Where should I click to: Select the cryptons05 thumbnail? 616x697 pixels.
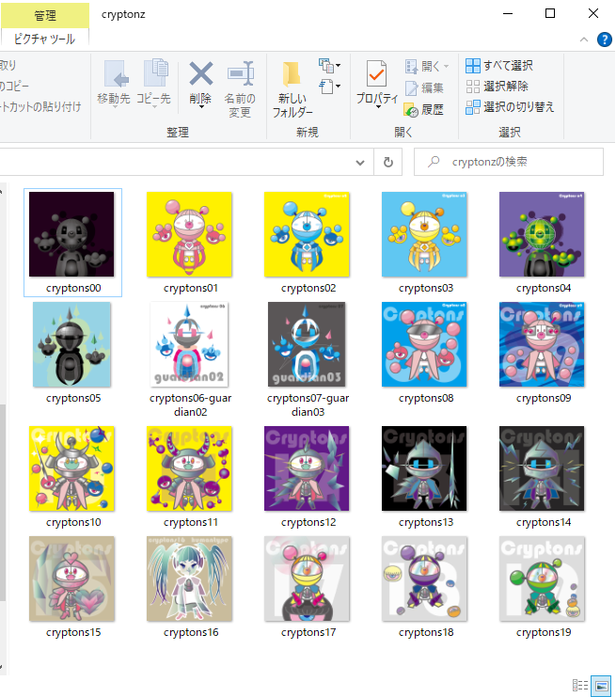pyautogui.click(x=71, y=344)
